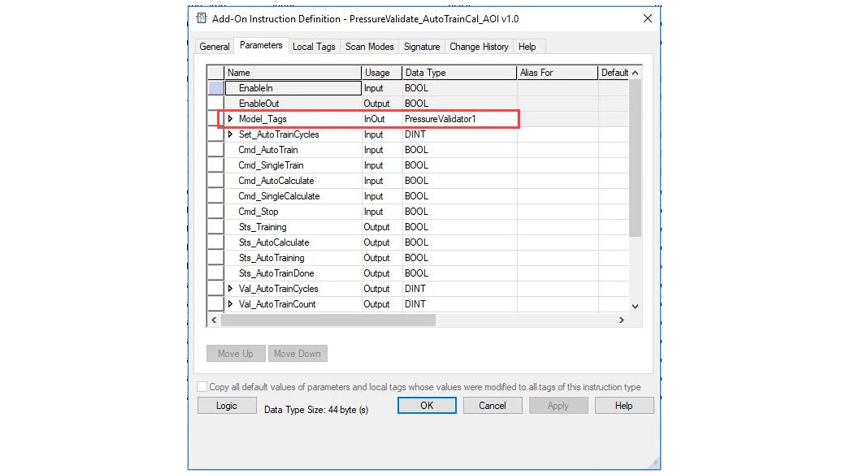Screen dimensions: 868x476
Task: Select the row header for EnableIn
Action: pyautogui.click(x=216, y=88)
